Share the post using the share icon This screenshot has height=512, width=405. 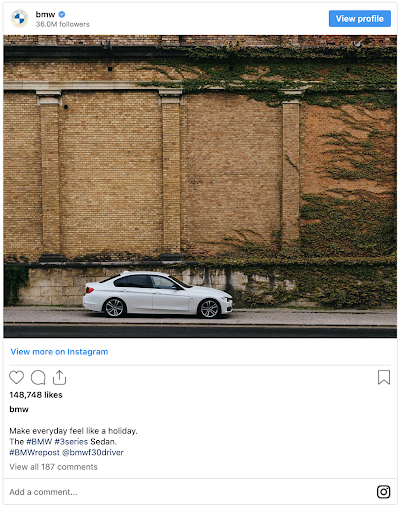pos(59,377)
